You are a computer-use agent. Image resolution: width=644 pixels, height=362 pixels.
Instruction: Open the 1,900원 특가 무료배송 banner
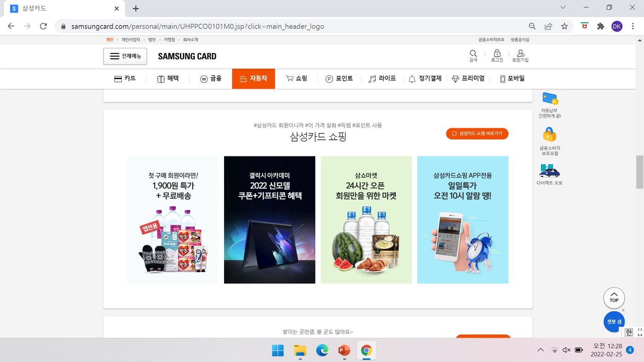coord(173,220)
